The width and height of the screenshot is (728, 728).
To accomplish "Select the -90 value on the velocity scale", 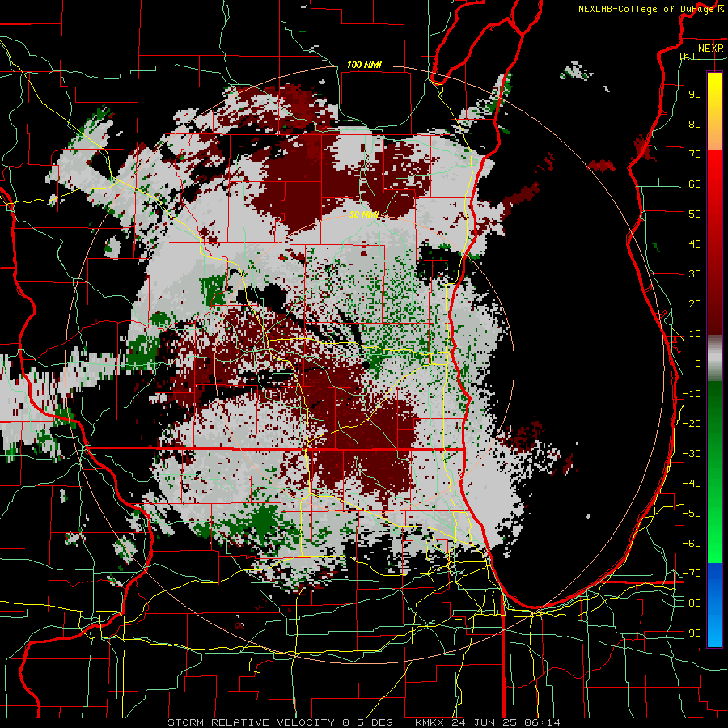I will coord(692,633).
